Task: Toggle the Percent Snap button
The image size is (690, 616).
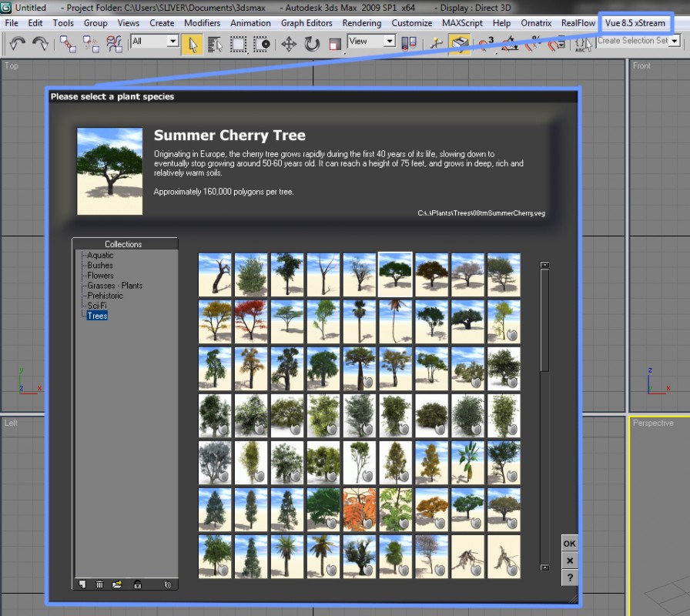Action: (x=533, y=44)
